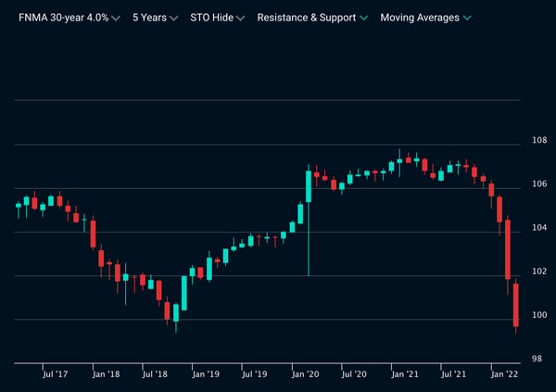The width and height of the screenshot is (556, 392).
Task: Click the 108 price axis label
Action: pyautogui.click(x=539, y=140)
